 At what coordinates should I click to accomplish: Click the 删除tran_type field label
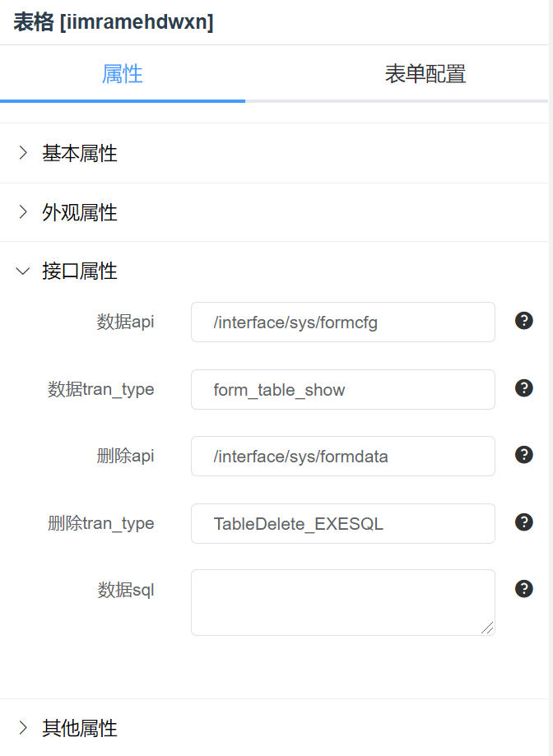coord(100,523)
